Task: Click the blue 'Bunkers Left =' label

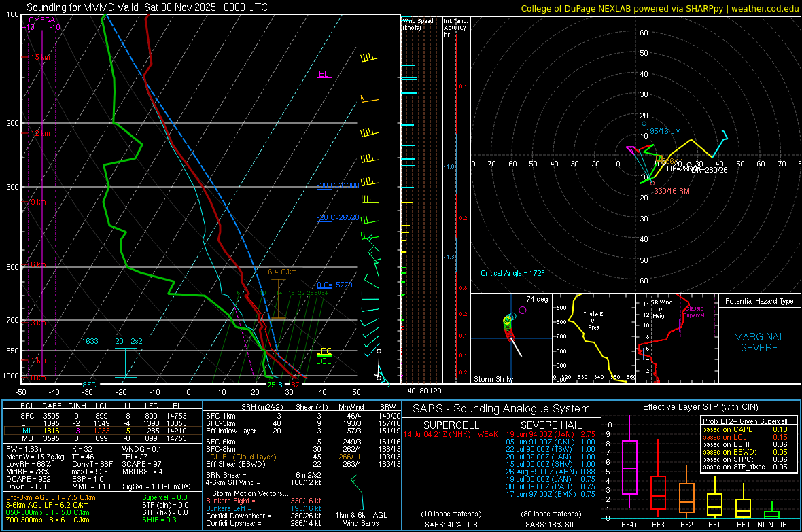Action: tap(228, 508)
